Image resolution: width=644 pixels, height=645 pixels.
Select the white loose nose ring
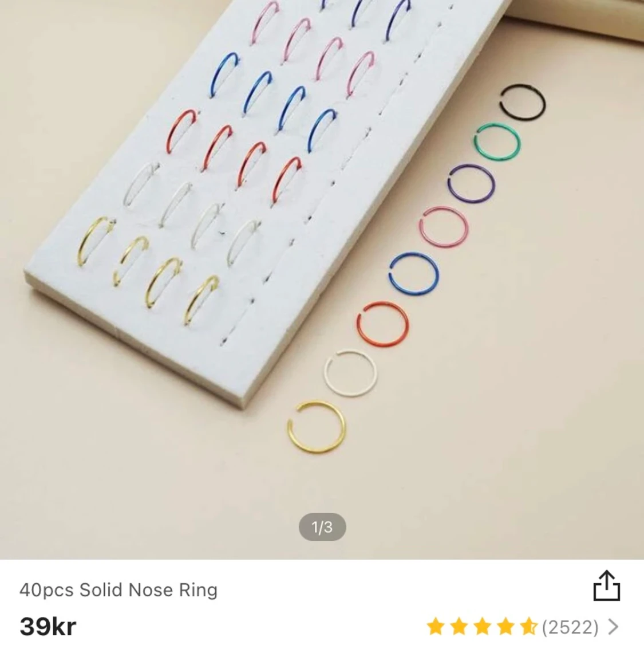click(x=350, y=373)
